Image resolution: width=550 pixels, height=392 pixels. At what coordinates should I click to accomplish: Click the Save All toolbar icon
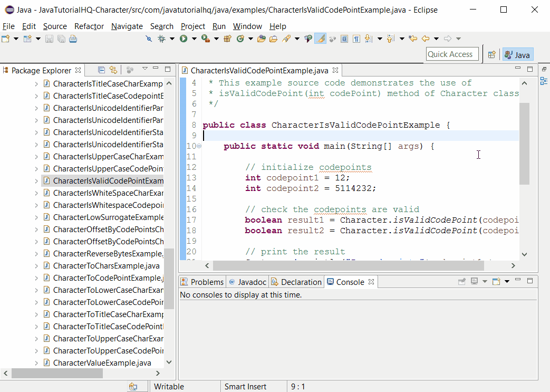point(61,39)
